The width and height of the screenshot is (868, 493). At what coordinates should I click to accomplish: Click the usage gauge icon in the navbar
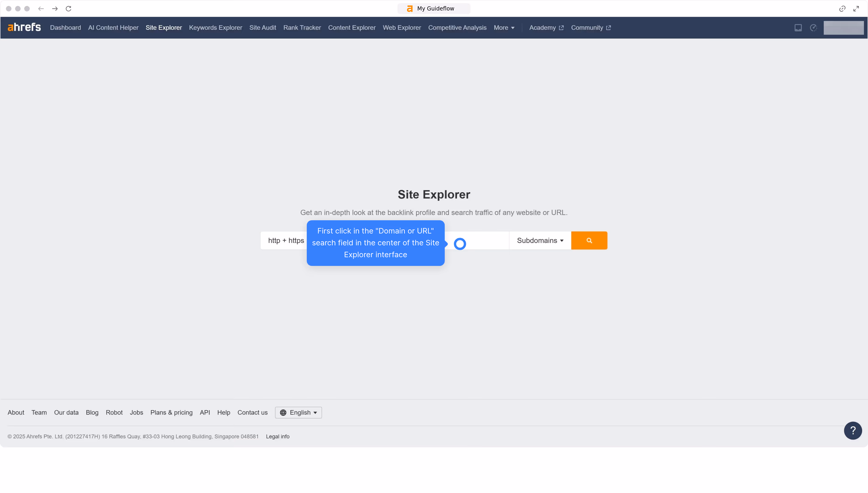coord(814,28)
